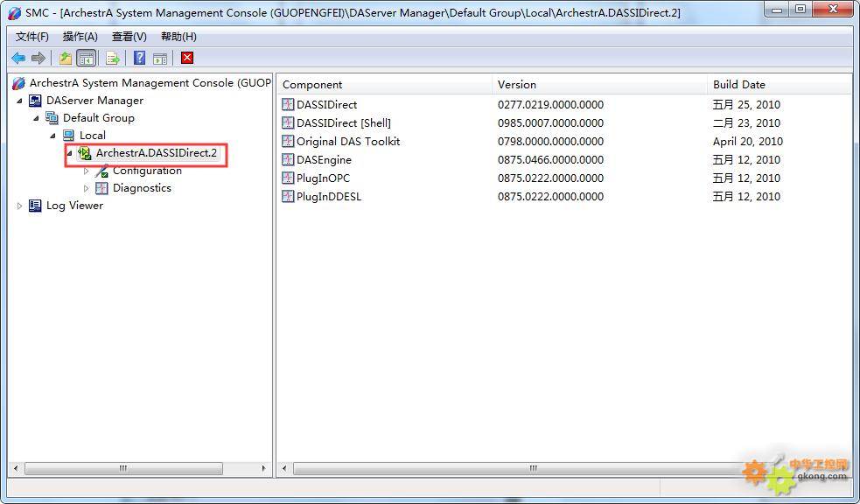Screen dimensions: 860x504
Task: Select the DASSIDirect component icon in list
Action: (288, 105)
